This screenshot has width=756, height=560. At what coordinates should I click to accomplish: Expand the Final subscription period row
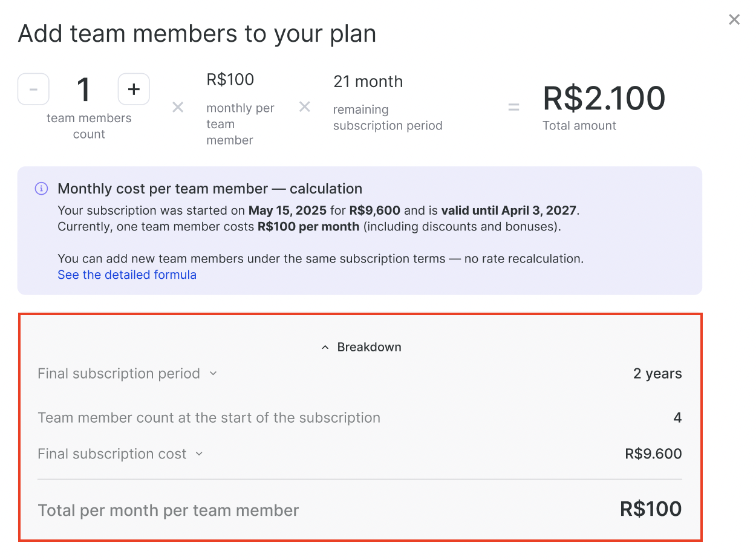pyautogui.click(x=213, y=374)
